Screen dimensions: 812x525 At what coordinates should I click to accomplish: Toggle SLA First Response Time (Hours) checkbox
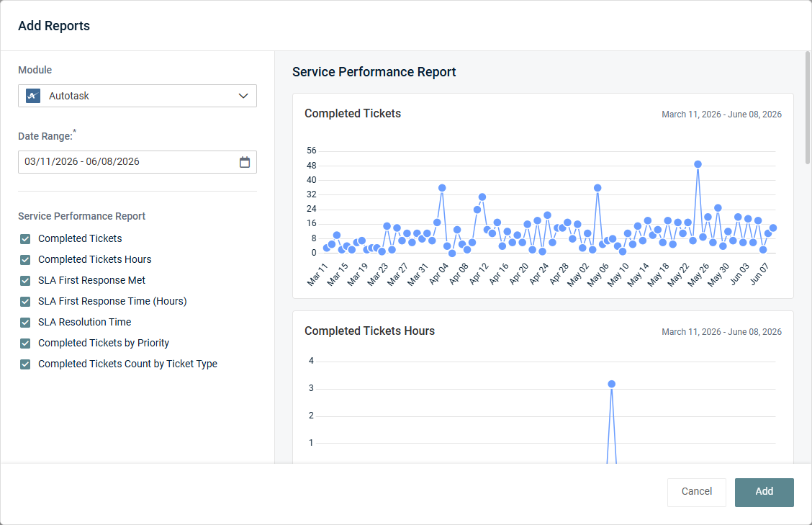[25, 302]
